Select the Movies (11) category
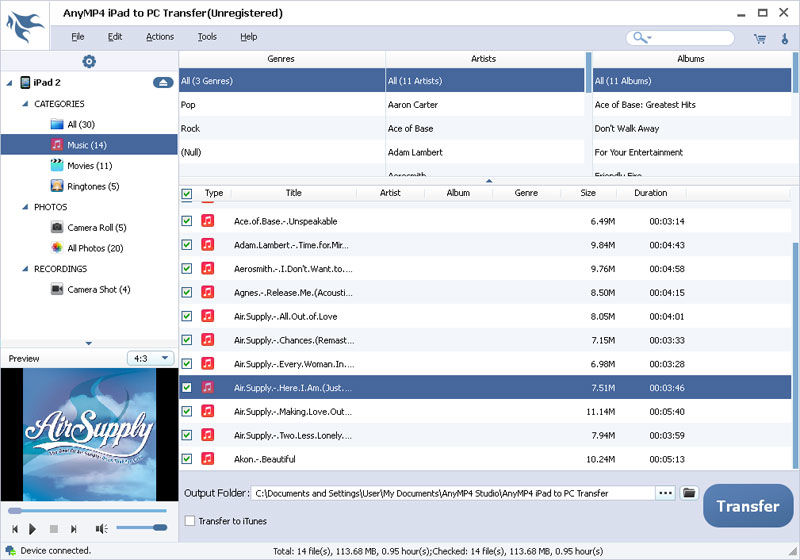Image resolution: width=800 pixels, height=560 pixels. coord(90,165)
